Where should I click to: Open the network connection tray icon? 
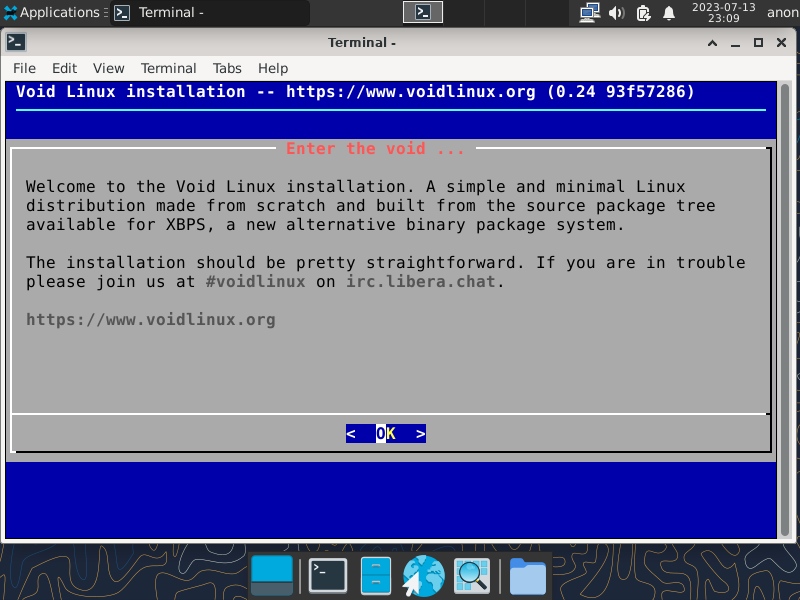[589, 13]
